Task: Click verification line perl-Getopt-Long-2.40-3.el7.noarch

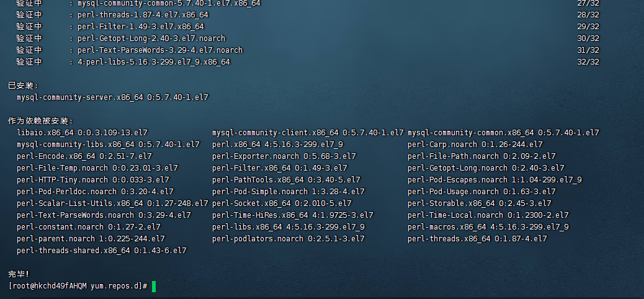Action: click(x=151, y=38)
